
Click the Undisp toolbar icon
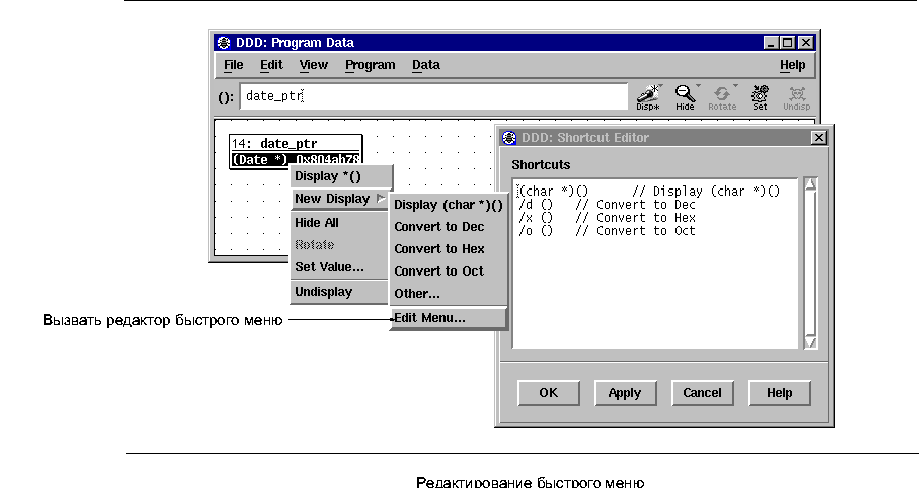point(796,97)
